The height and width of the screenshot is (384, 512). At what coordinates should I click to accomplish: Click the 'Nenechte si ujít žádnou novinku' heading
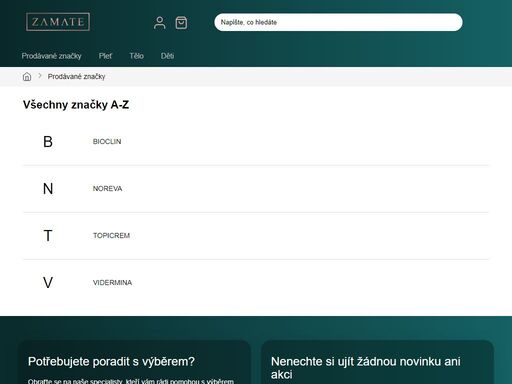coord(366,368)
